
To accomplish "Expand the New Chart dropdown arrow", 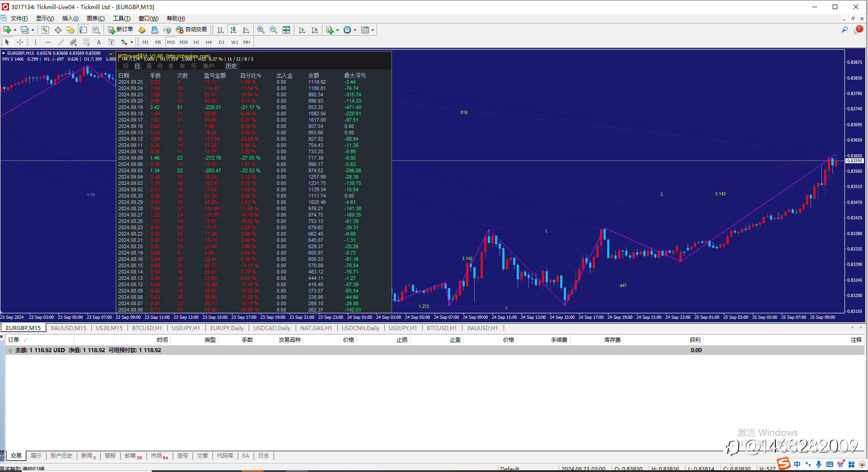I will tap(15, 30).
